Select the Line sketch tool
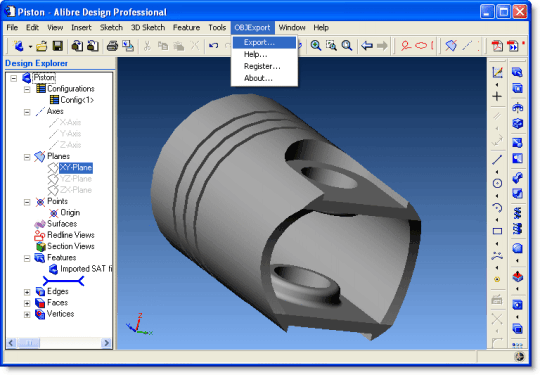 (497, 160)
